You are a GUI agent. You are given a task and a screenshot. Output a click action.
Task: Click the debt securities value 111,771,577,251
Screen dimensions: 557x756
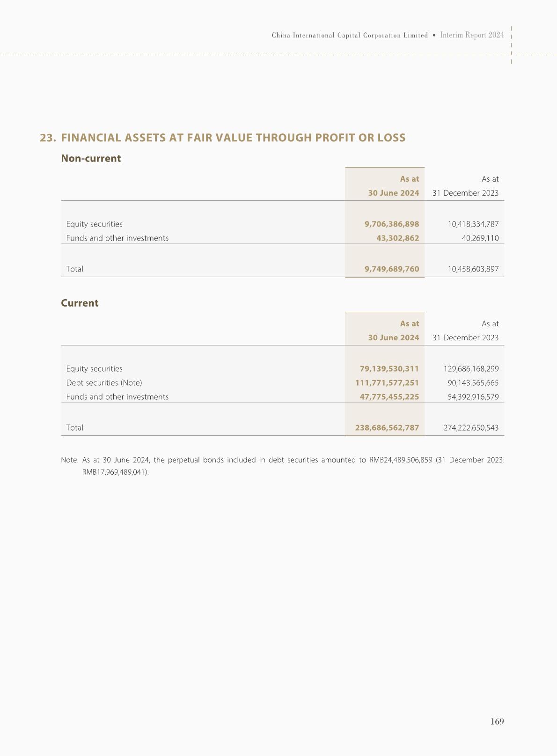(387, 383)
